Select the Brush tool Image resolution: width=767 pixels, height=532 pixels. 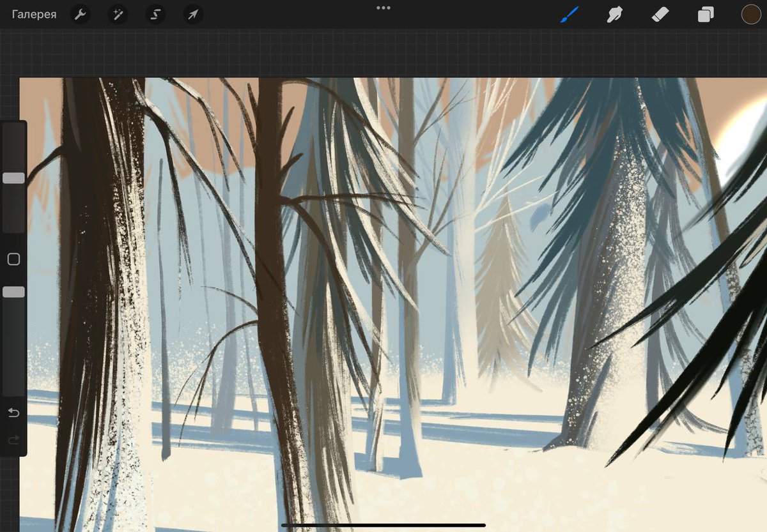[569, 14]
